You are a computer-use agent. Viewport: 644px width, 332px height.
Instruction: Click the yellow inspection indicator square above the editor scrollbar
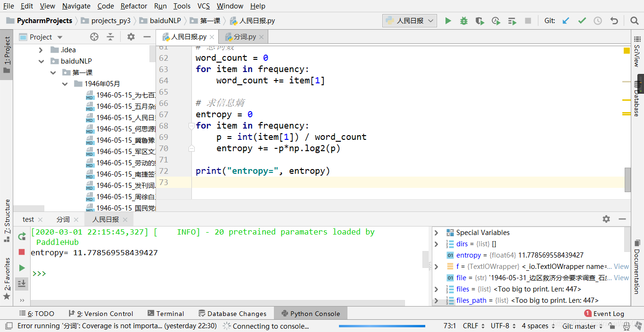pyautogui.click(x=627, y=50)
